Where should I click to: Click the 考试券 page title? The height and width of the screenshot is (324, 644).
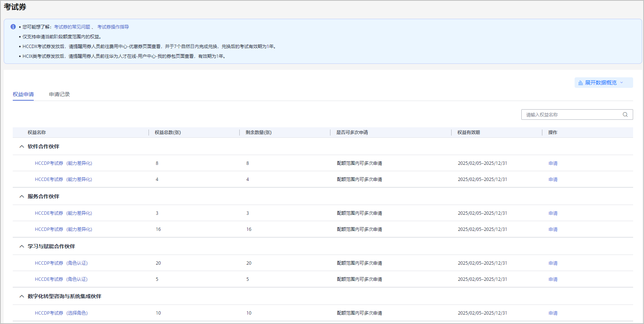point(15,7)
